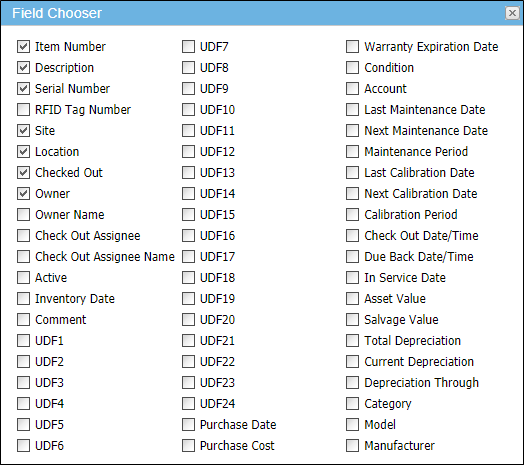
Task: Select the UDF1 checkbox
Action: coord(23,340)
